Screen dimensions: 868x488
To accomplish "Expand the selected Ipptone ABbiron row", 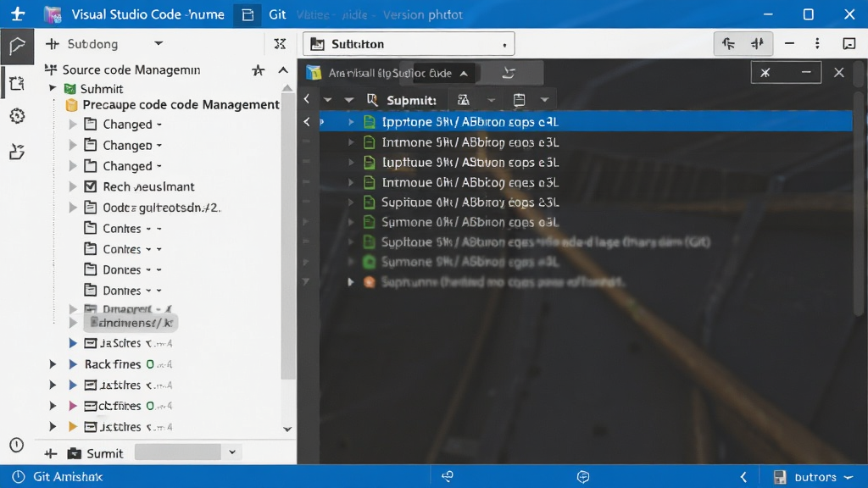I will 351,122.
